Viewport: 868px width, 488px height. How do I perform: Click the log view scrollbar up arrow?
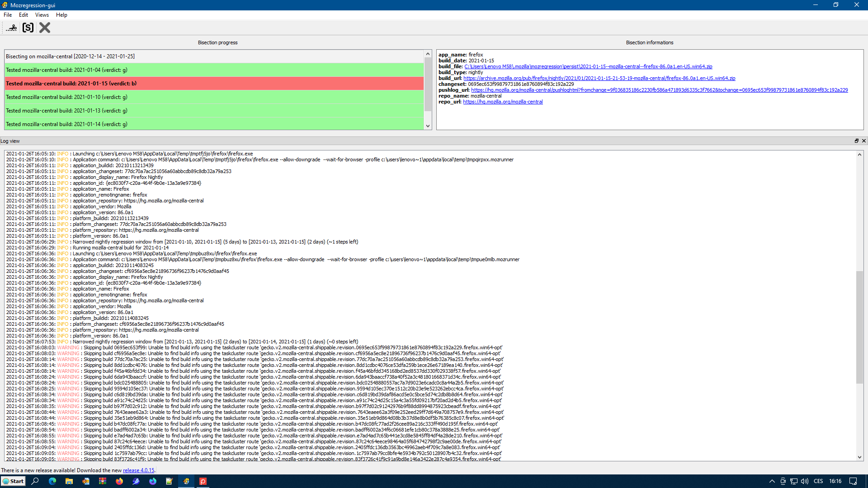click(859, 155)
